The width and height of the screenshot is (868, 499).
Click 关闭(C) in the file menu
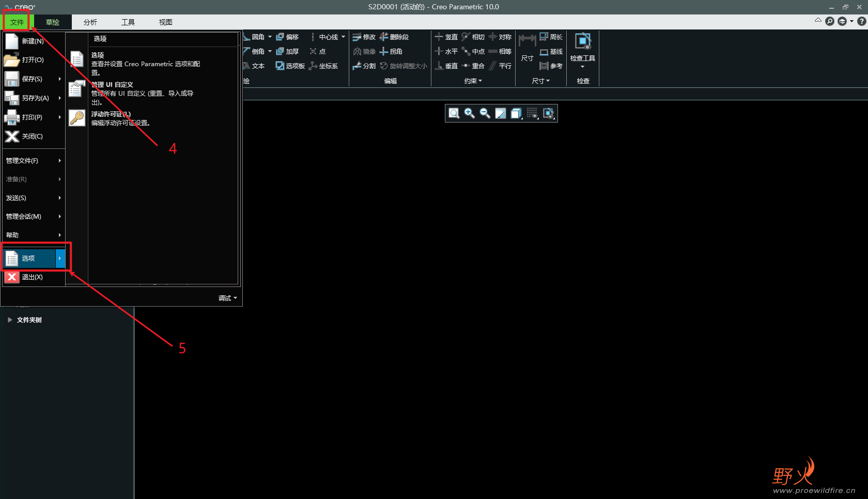tap(33, 137)
